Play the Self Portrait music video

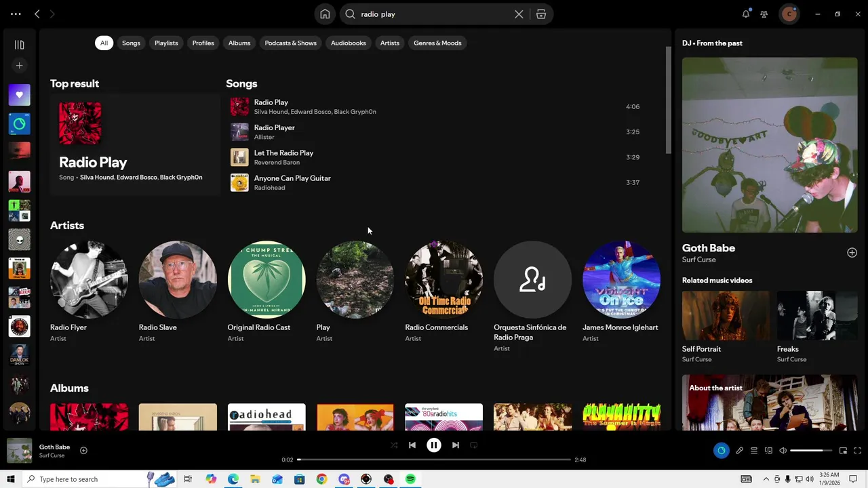(726, 316)
